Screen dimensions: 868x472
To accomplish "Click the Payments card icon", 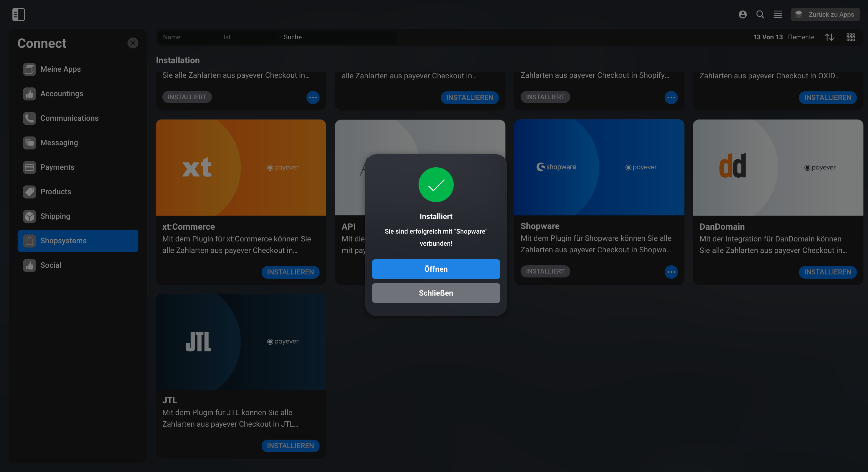I will [30, 167].
